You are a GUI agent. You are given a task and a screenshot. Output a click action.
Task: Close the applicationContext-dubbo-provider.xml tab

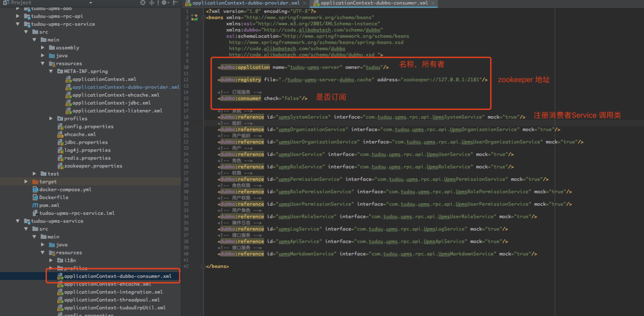coord(304,3)
